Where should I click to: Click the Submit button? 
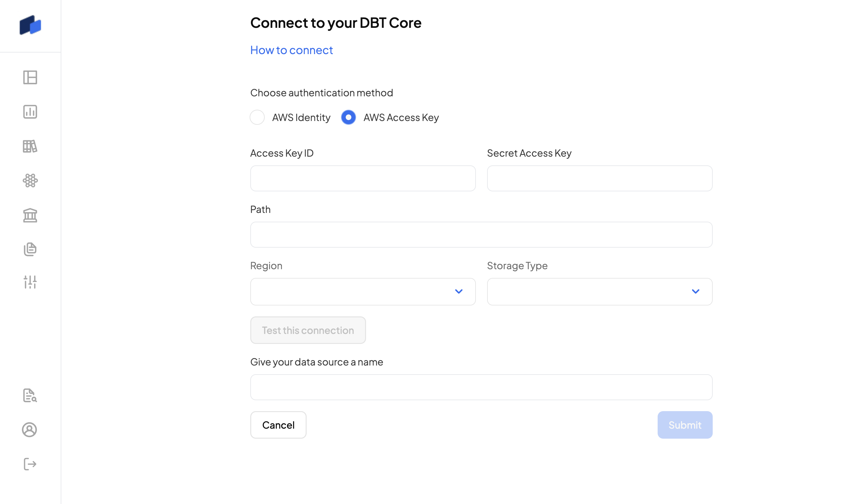[685, 425]
